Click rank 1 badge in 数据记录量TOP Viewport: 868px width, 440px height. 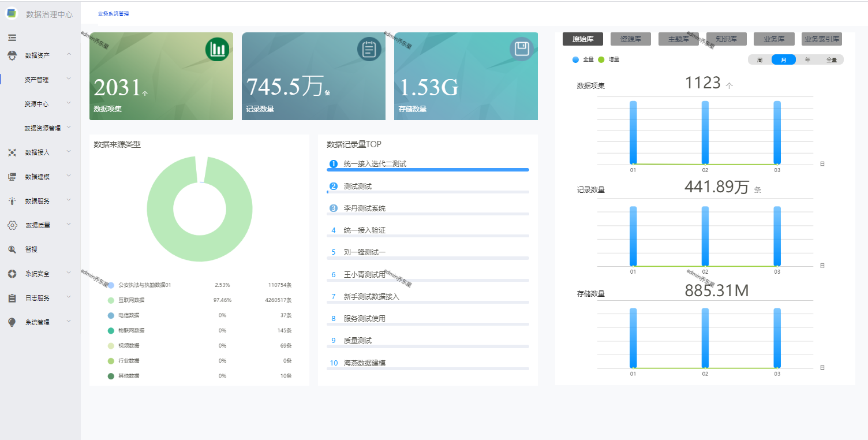pyautogui.click(x=333, y=164)
